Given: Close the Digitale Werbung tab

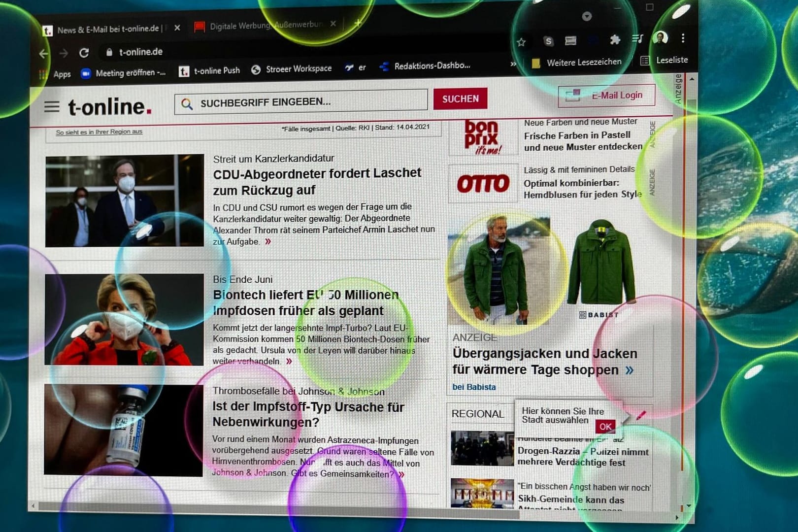Looking at the screenshot, I should pyautogui.click(x=333, y=24).
